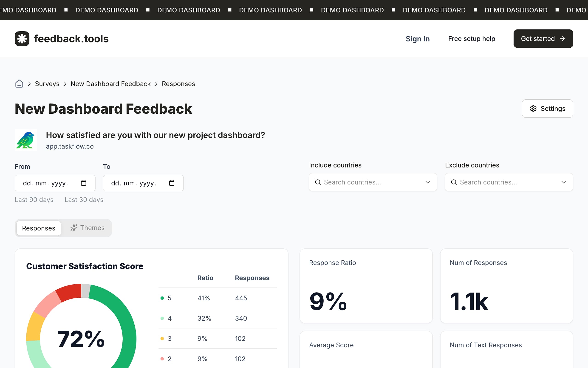The width and height of the screenshot is (588, 368).
Task: Open the Settings button
Action: (547, 109)
